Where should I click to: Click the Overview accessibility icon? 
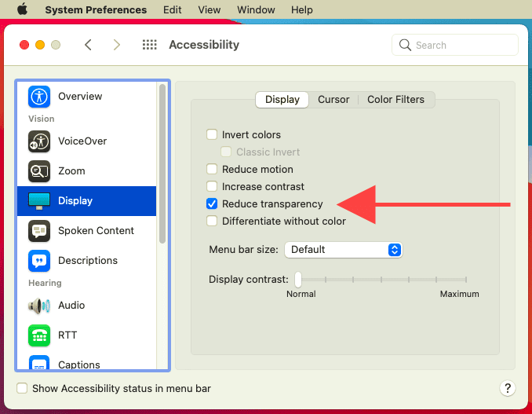pyautogui.click(x=39, y=97)
